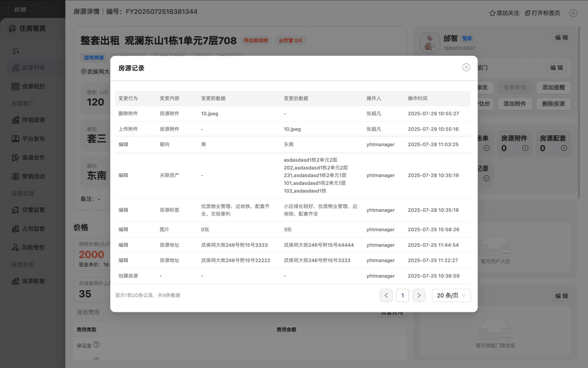The width and height of the screenshot is (588, 368).
Task: Click the 添加提醒 button
Action: [x=553, y=87]
